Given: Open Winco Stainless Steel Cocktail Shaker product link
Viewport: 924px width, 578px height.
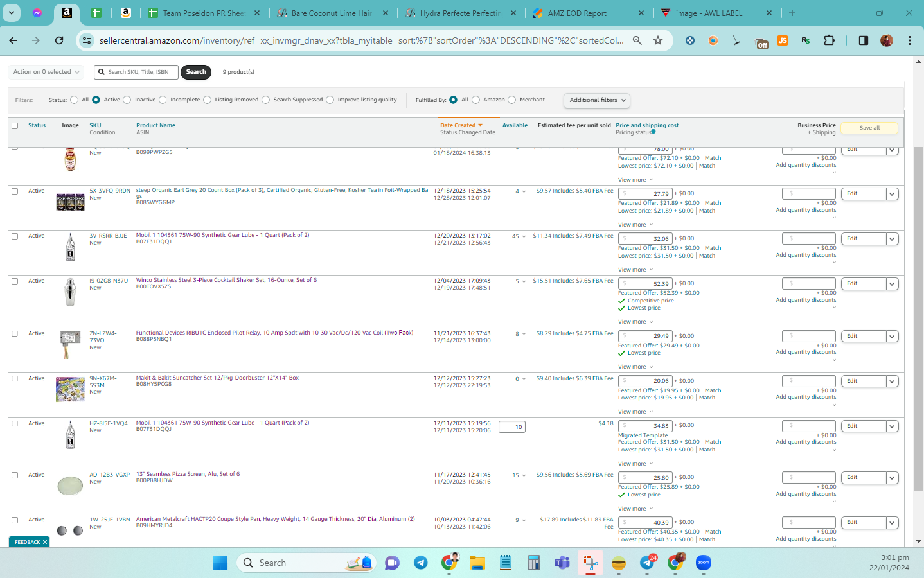Looking at the screenshot, I should pos(226,280).
